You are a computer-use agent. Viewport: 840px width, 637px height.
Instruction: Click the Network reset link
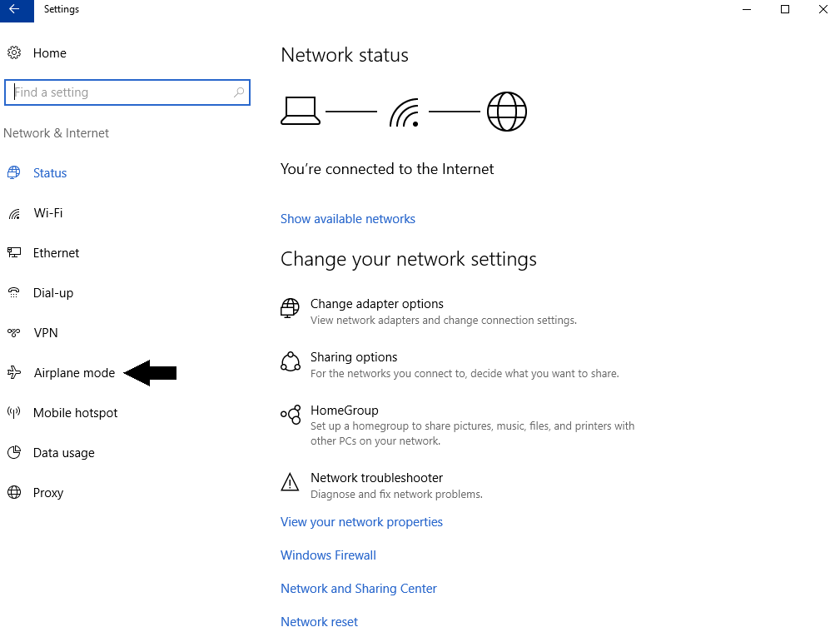click(x=319, y=622)
